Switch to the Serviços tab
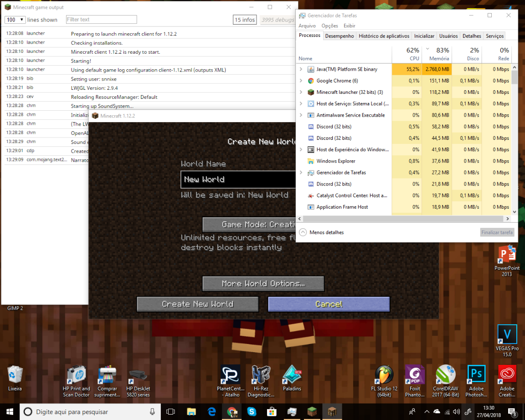Screen dimensions: 525x420 coord(494,36)
